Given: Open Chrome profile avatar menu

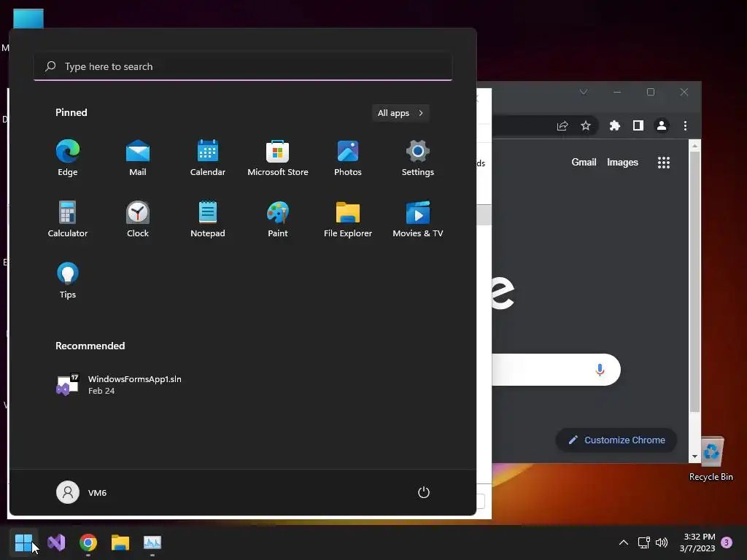Looking at the screenshot, I should click(x=661, y=125).
